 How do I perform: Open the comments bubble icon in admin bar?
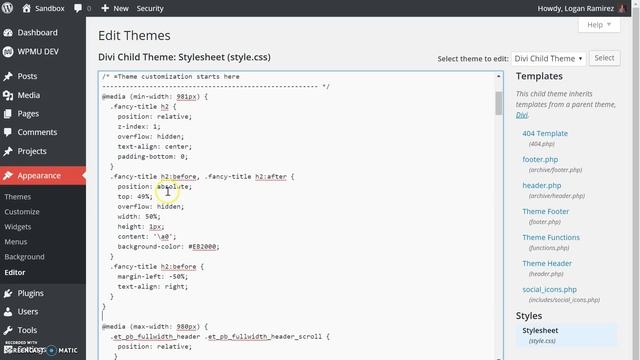pos(78,8)
